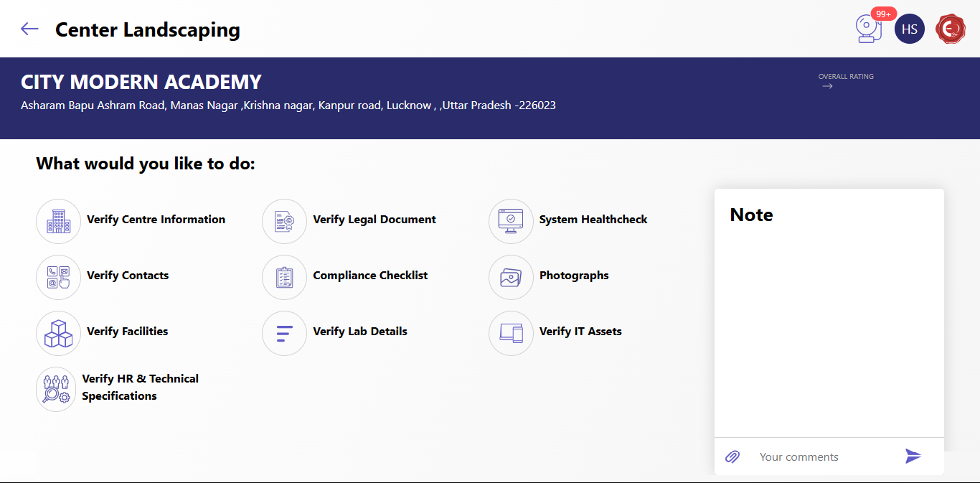
Task: Click the back arrow icon
Action: click(x=29, y=29)
